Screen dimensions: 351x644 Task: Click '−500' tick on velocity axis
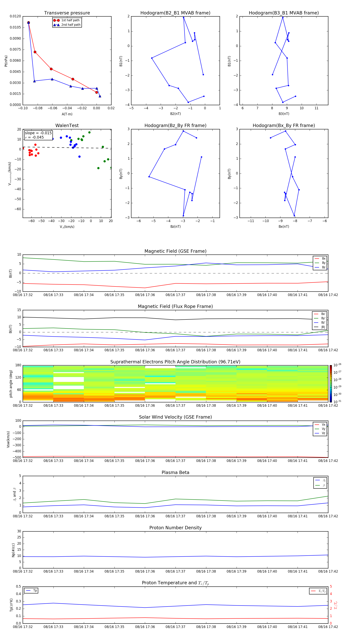coord(17,457)
